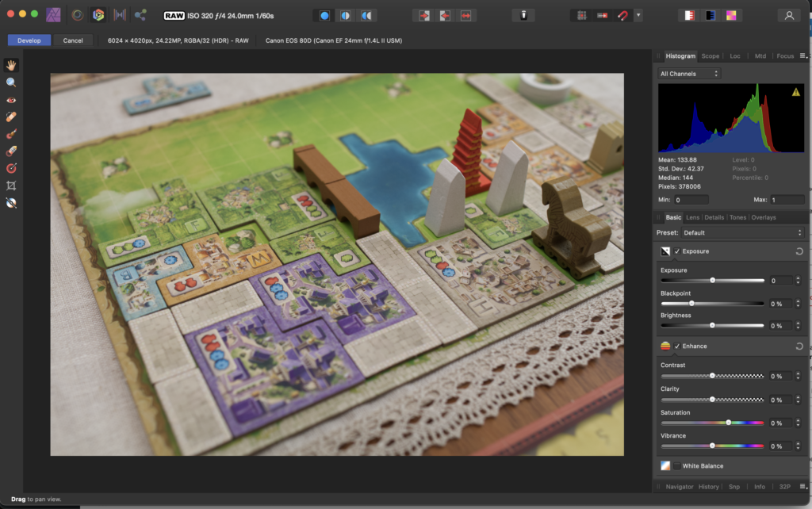Viewport: 812px width, 509px height.
Task: Click the Clarity percentage input field
Action: [x=780, y=400]
